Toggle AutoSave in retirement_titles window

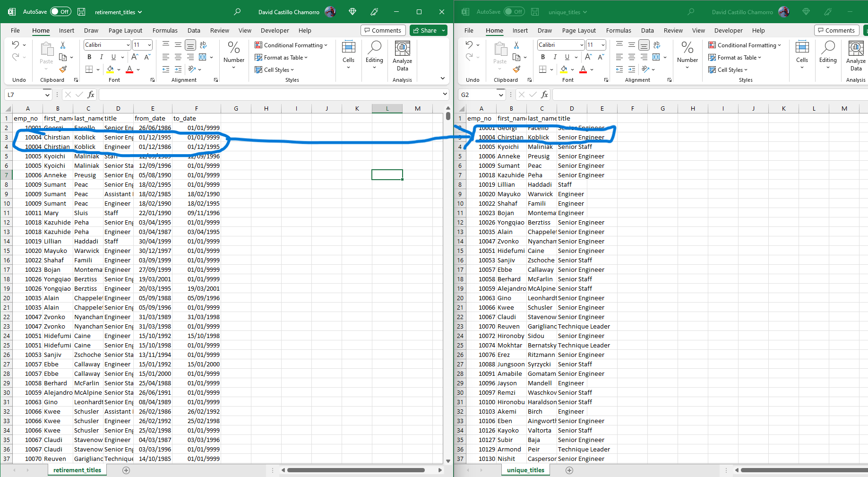(60, 12)
